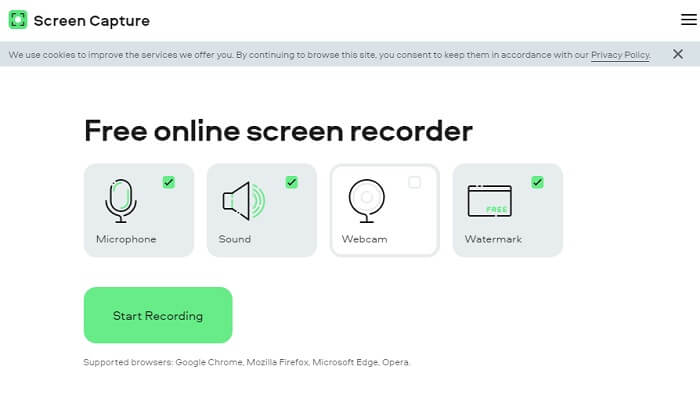700x395 pixels.
Task: Select the Sound label text
Action: click(235, 239)
